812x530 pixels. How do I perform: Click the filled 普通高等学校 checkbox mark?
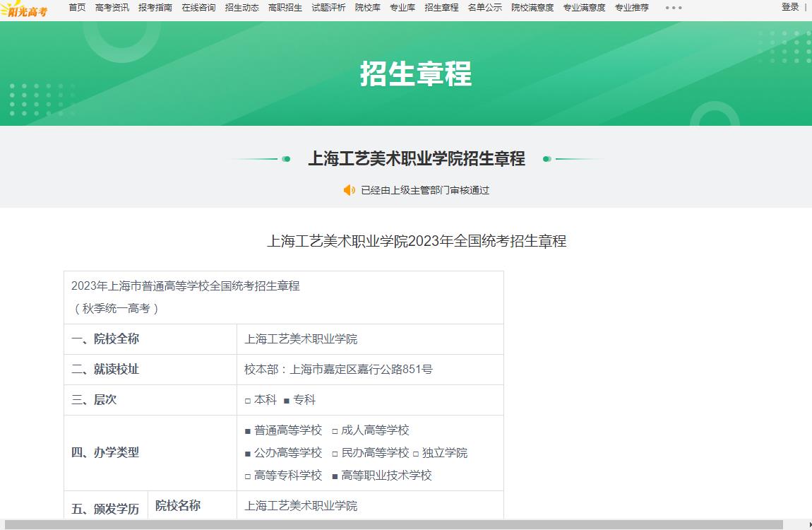[248, 431]
